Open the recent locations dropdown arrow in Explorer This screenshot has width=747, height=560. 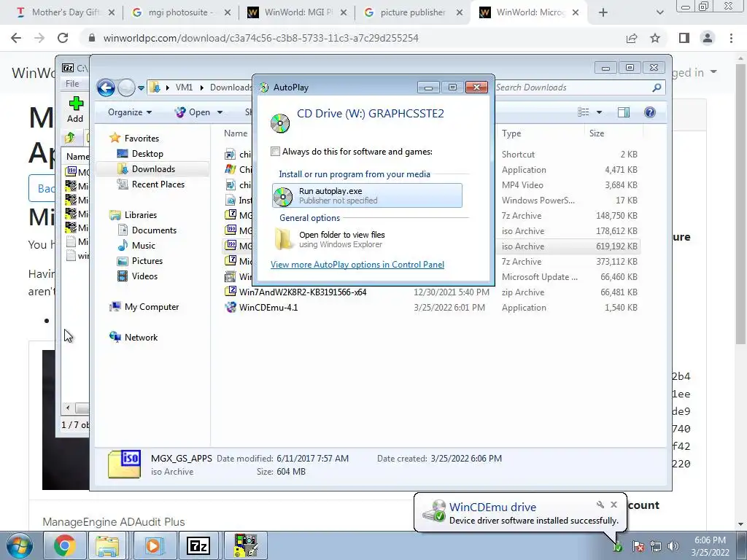tap(141, 88)
